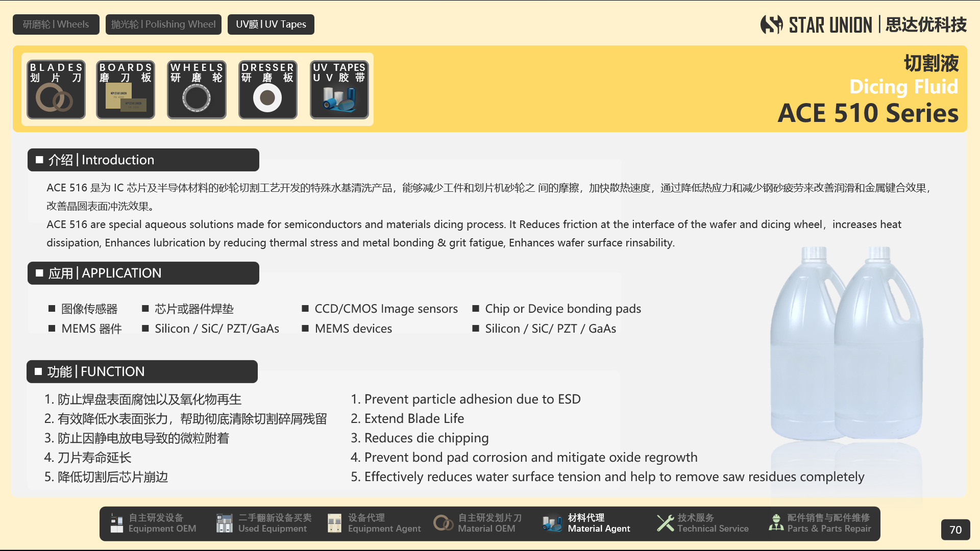Switch to the Polishing Wheel tab
This screenshot has width=980, height=551.
click(163, 24)
